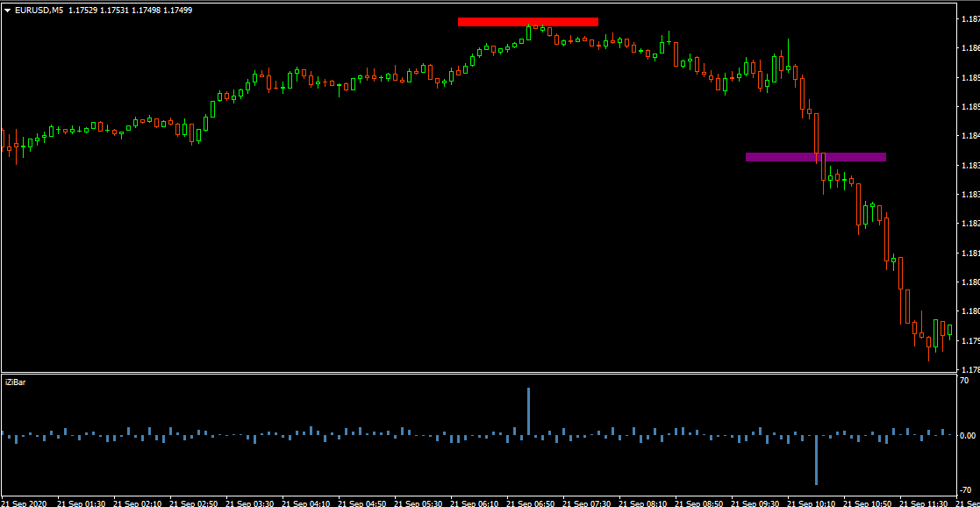Click the 21 Sep 11:30 time label
Image resolution: width=980 pixels, height=507 pixels.
coord(922,502)
